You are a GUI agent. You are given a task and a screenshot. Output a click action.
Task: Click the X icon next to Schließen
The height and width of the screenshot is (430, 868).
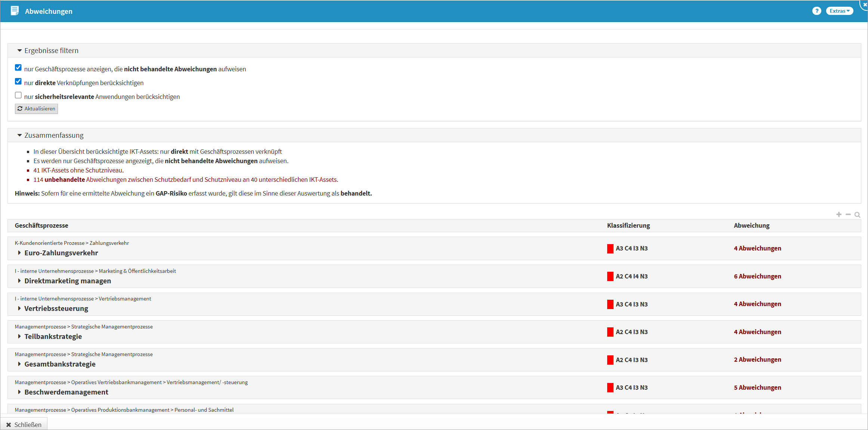pos(9,425)
